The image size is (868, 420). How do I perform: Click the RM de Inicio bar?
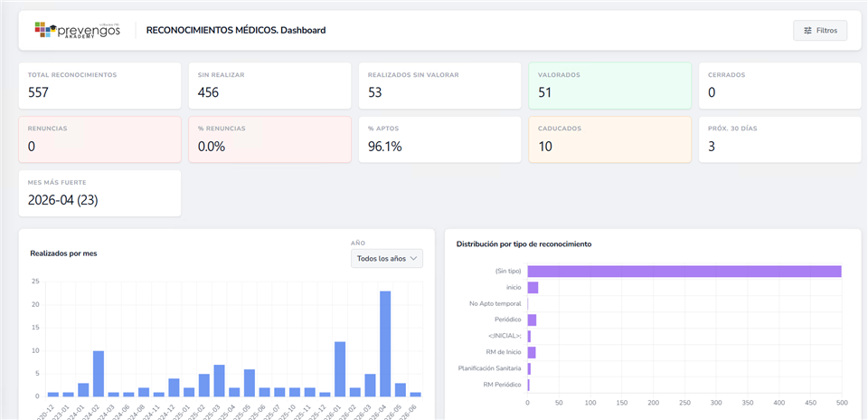[x=532, y=352]
